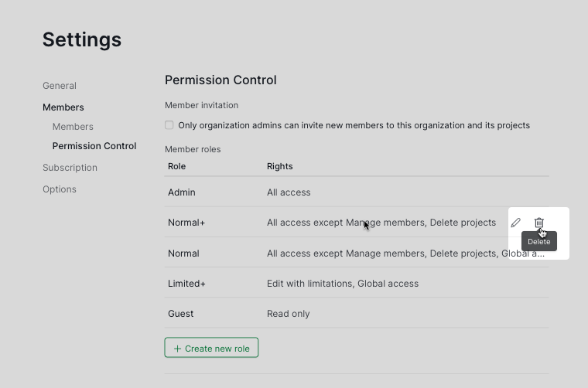588x388 pixels.
Task: Select the Normal role row
Action: click(183, 254)
